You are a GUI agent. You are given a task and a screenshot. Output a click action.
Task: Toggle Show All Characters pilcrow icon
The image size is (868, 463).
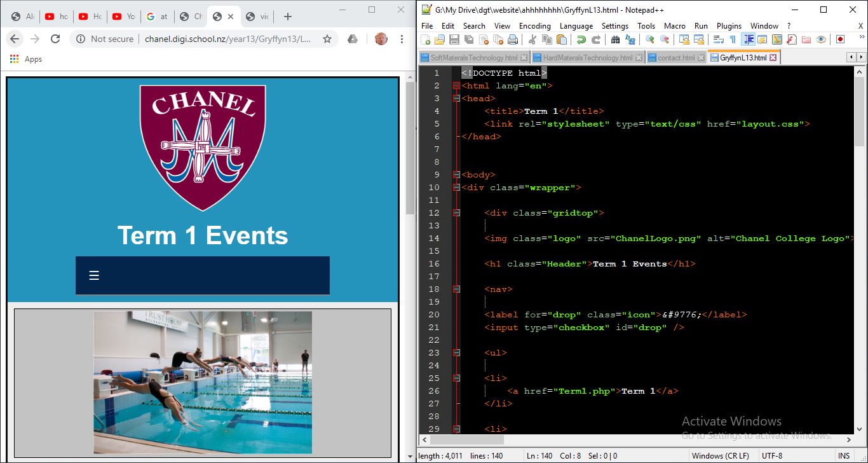733,39
